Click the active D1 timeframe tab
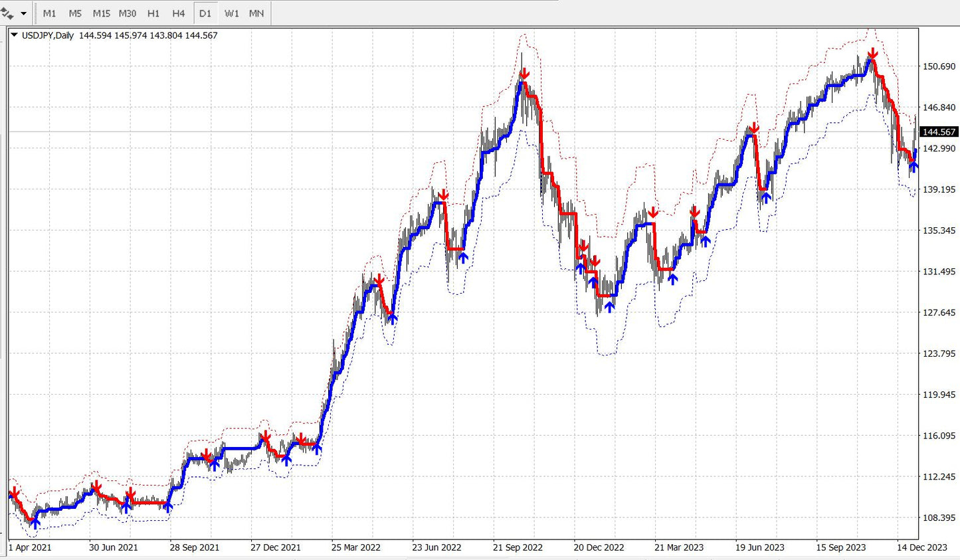This screenshot has height=560, width=960. [205, 13]
